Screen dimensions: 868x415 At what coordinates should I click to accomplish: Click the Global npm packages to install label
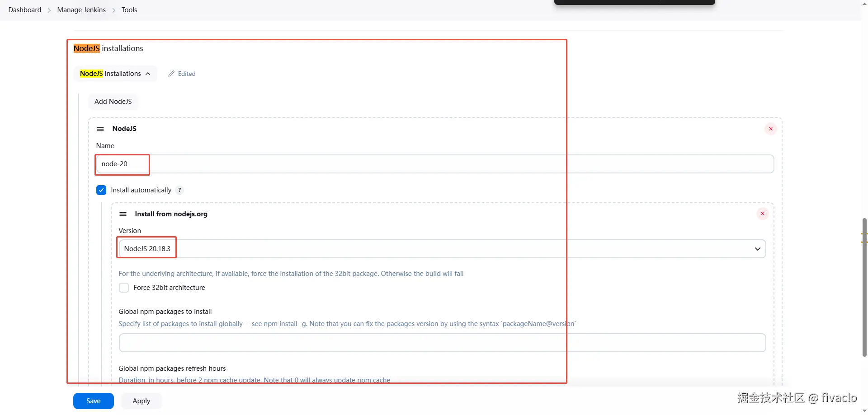(x=165, y=312)
